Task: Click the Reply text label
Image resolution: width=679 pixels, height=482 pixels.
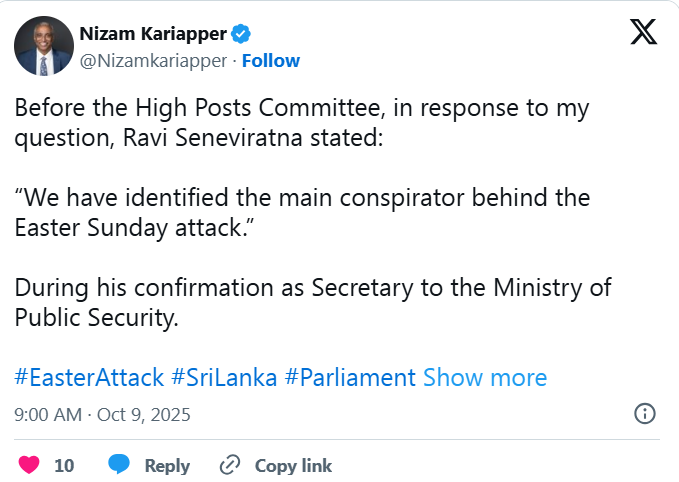Action: click(167, 465)
